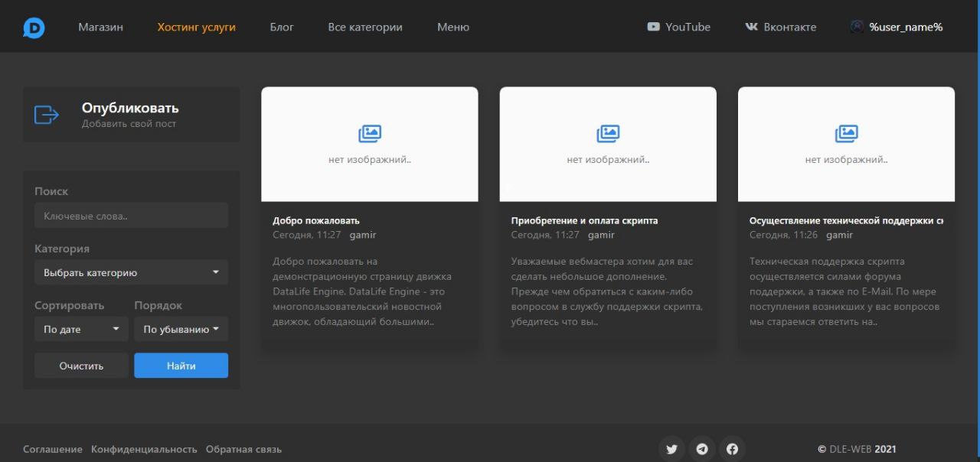980x462 pixels.
Task: Open the Вконтакте link text in header
Action: (x=790, y=27)
